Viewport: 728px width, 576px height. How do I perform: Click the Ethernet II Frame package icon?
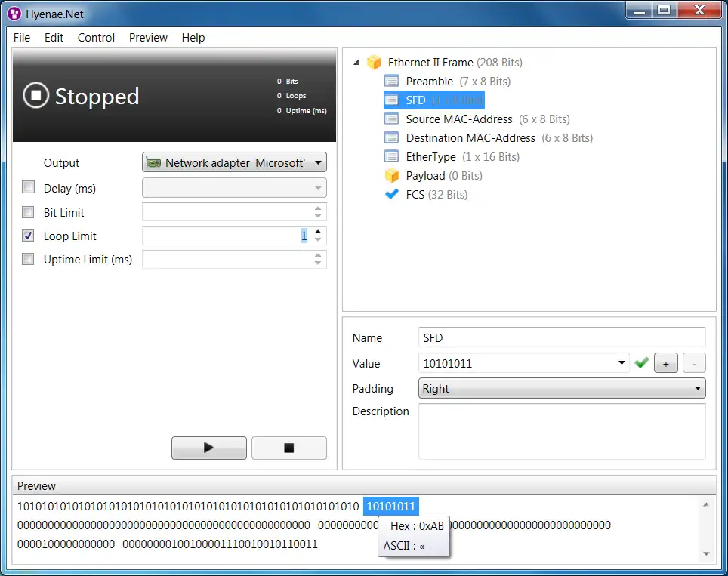pos(374,62)
